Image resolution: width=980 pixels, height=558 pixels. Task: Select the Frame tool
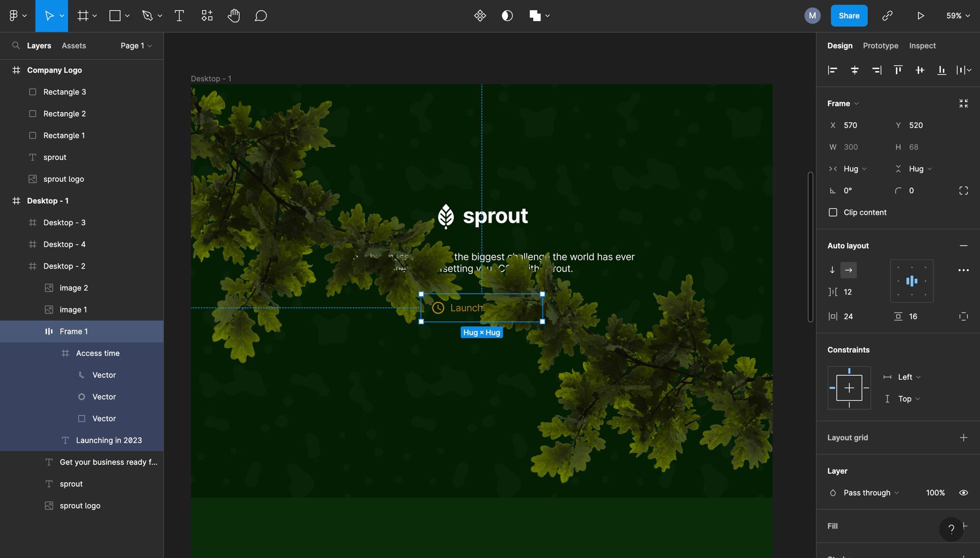click(x=83, y=16)
